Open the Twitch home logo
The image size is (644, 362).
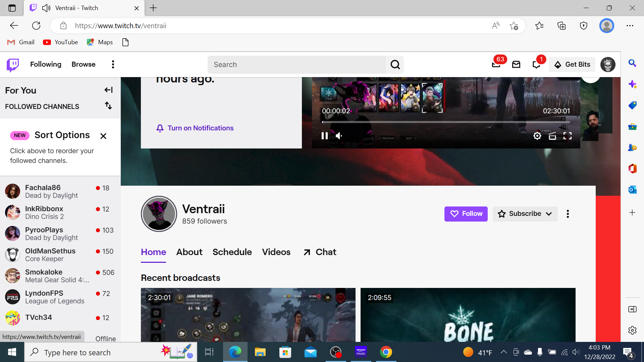coord(13,65)
